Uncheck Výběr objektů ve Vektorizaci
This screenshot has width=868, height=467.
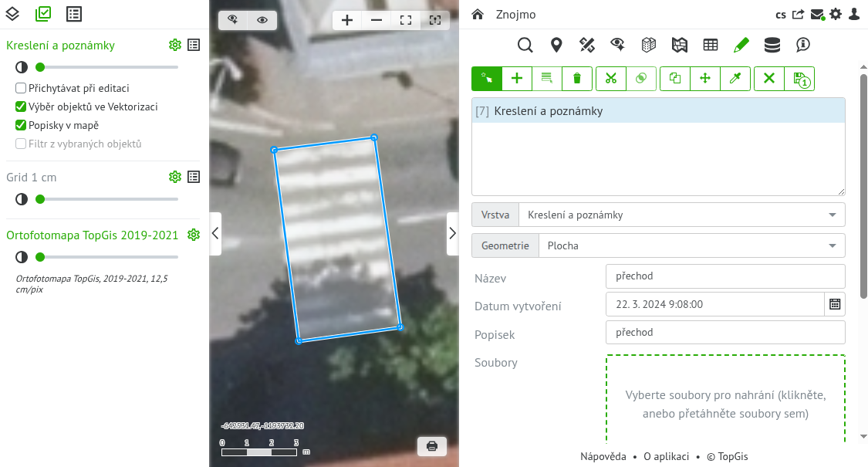coord(21,107)
